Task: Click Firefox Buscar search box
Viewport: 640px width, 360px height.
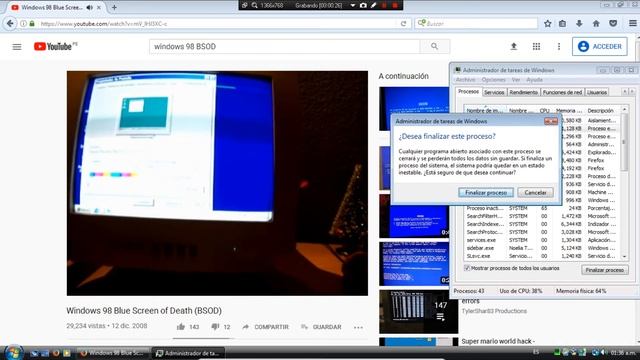Action: click(476, 24)
